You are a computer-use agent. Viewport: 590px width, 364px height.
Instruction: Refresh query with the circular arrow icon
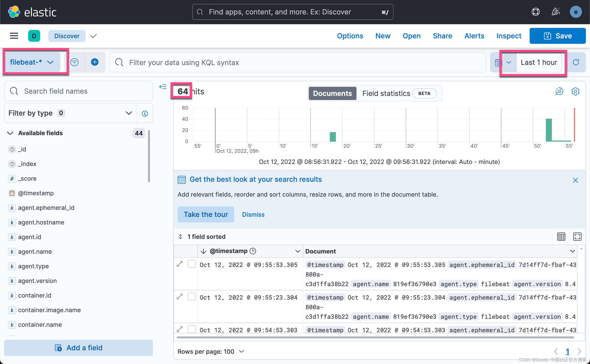[576, 62]
